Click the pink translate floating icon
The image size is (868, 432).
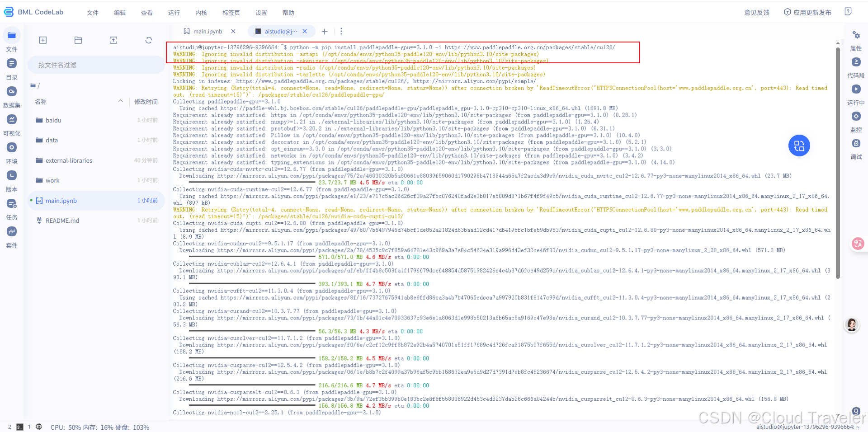857,244
